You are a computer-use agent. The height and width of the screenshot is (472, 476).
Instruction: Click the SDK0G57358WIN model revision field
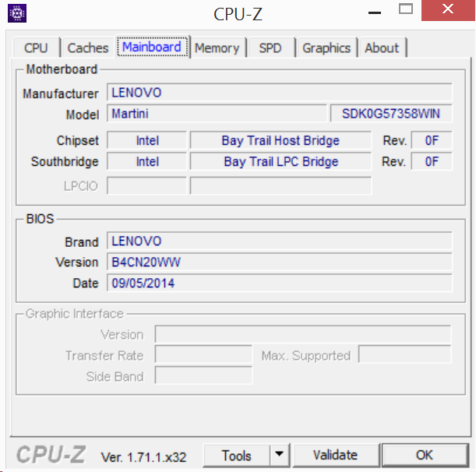click(x=391, y=114)
